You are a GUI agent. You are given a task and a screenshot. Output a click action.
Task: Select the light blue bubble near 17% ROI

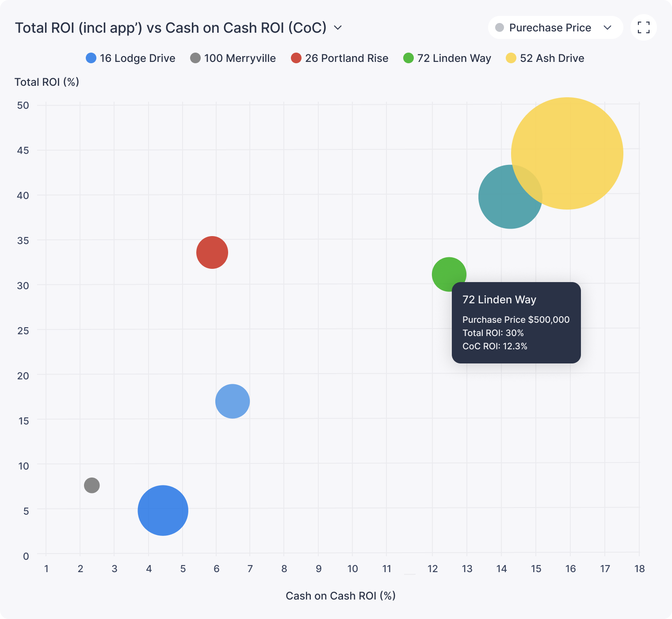coord(233,401)
